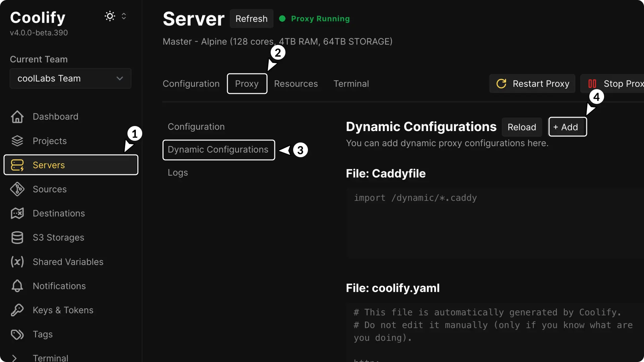Click the Keys & Tokens key icon

(x=17, y=310)
